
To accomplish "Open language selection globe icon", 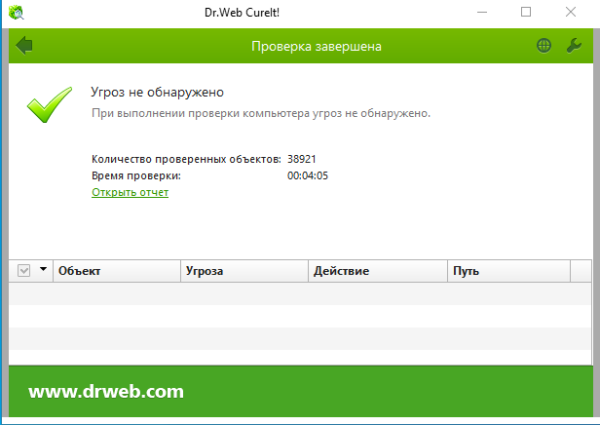I will point(544,46).
